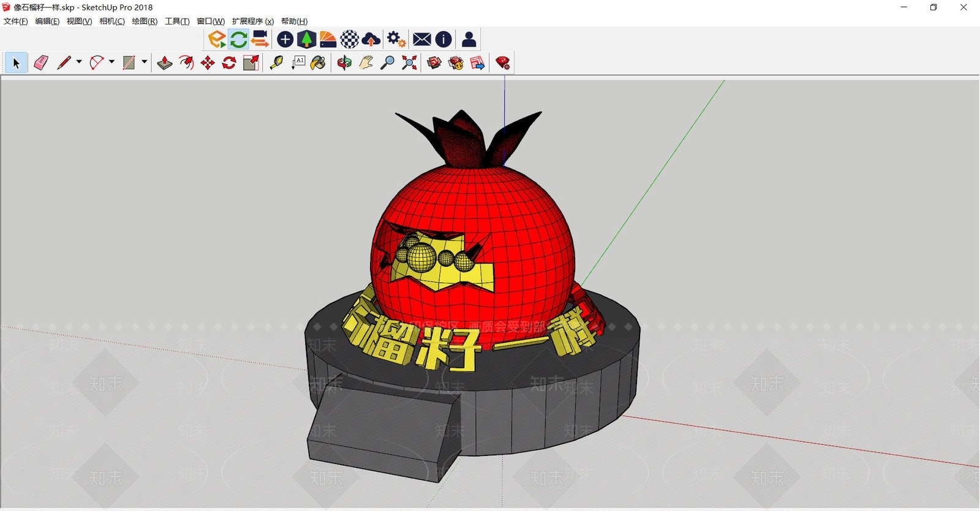Minimize the SketchUp window

904,7
